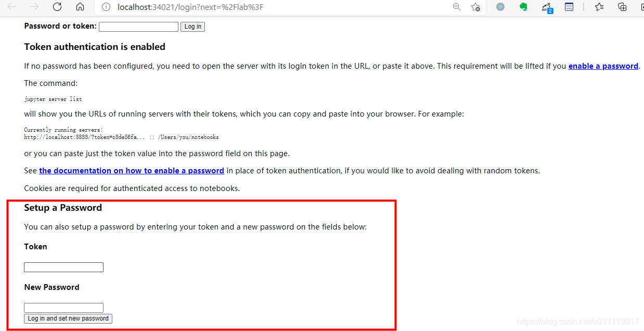Screen dimensions: 644x331
Task: Click the 'Setup a Password' heading
Action: [x=63, y=208]
